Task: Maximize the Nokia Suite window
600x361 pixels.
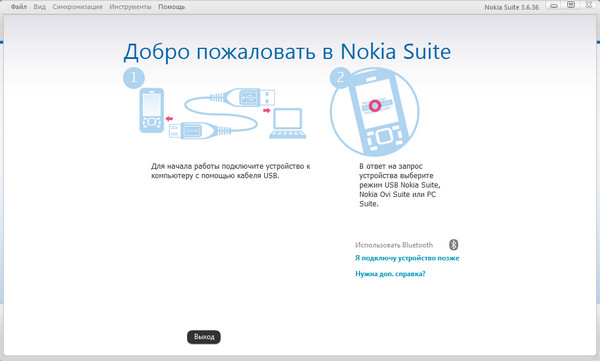Action: (x=571, y=5)
